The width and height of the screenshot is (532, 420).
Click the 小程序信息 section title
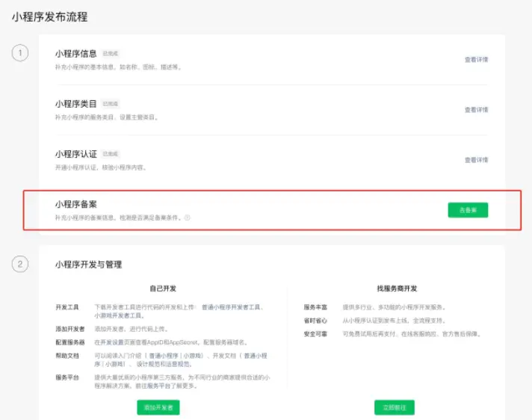coord(75,54)
